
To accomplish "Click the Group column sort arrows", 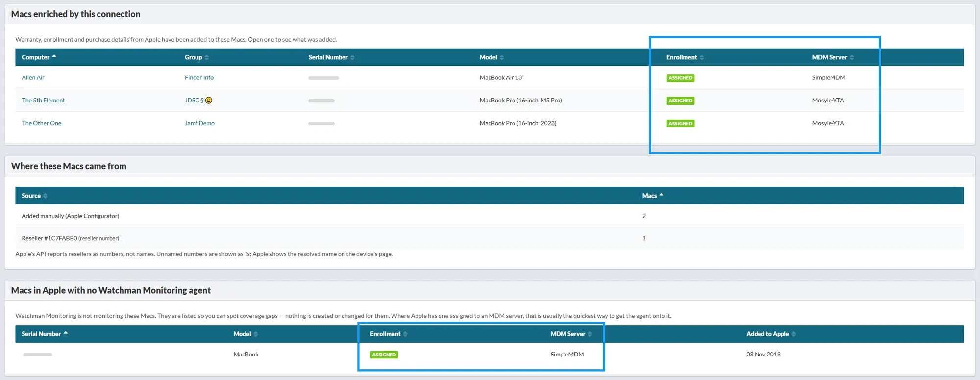I will point(207,57).
